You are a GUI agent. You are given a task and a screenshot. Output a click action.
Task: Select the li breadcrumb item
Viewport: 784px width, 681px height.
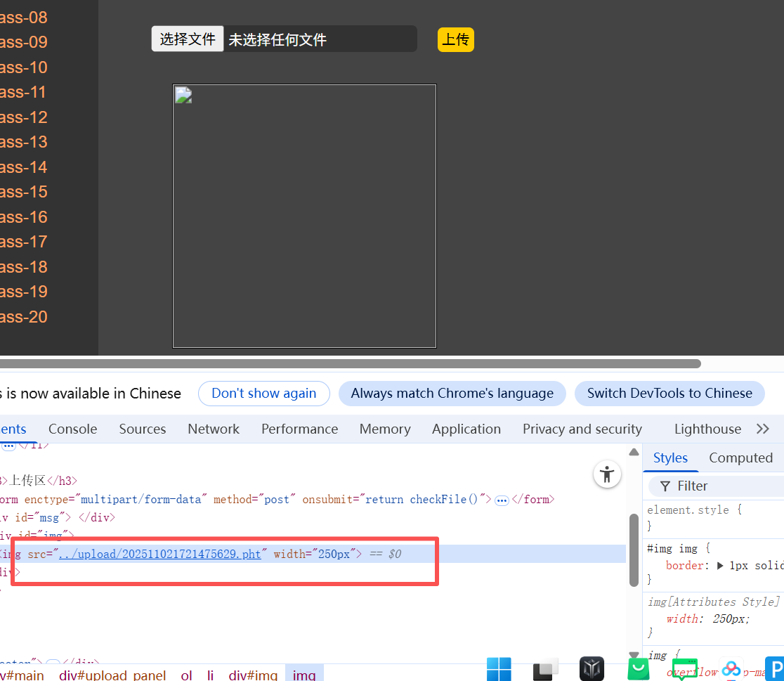pos(211,675)
